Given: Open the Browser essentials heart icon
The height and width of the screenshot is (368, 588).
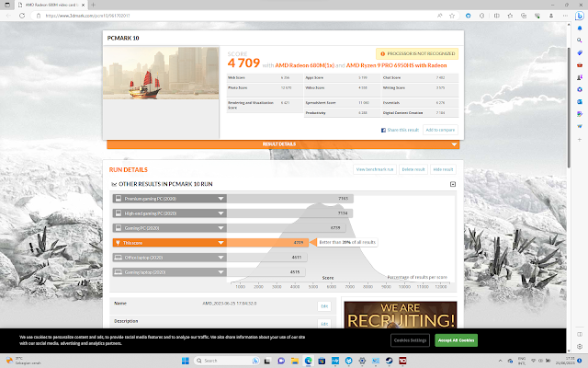Looking at the screenshot, I should 537,16.
